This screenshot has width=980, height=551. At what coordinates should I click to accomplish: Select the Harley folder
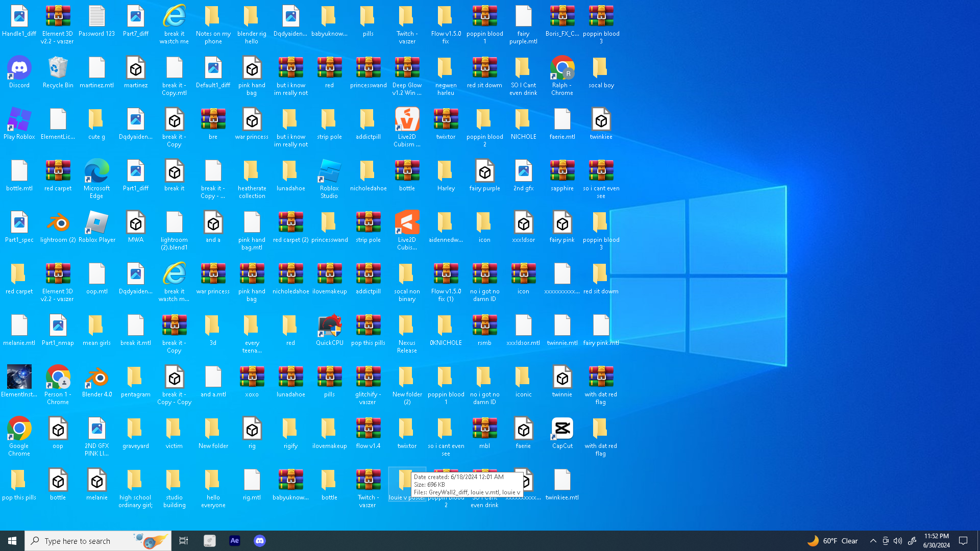[x=446, y=176]
